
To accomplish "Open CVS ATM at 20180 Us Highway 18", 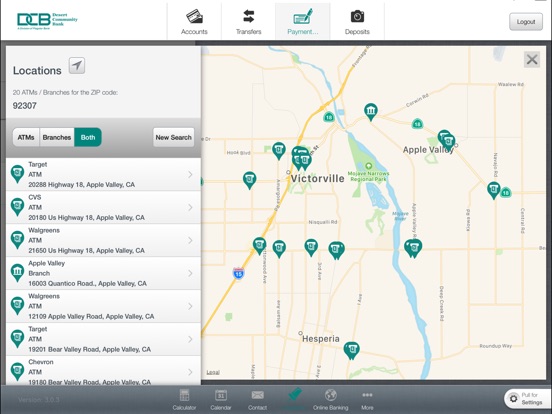I will click(104, 207).
